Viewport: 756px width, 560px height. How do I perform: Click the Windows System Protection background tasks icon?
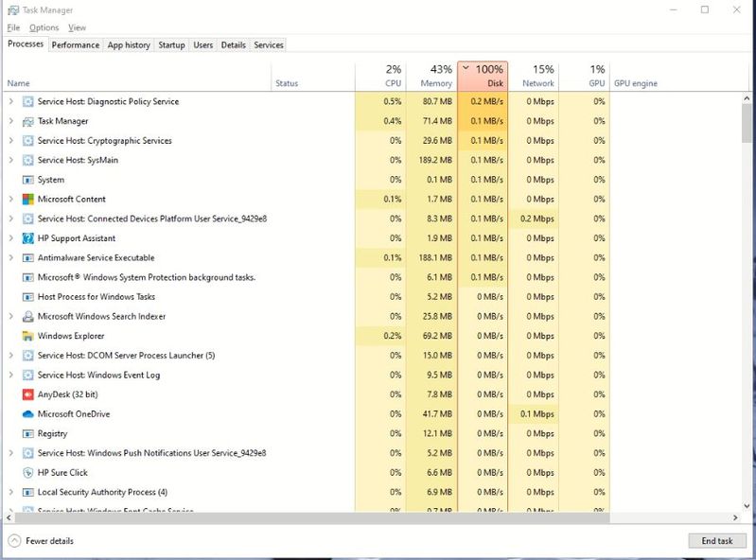coord(28,277)
